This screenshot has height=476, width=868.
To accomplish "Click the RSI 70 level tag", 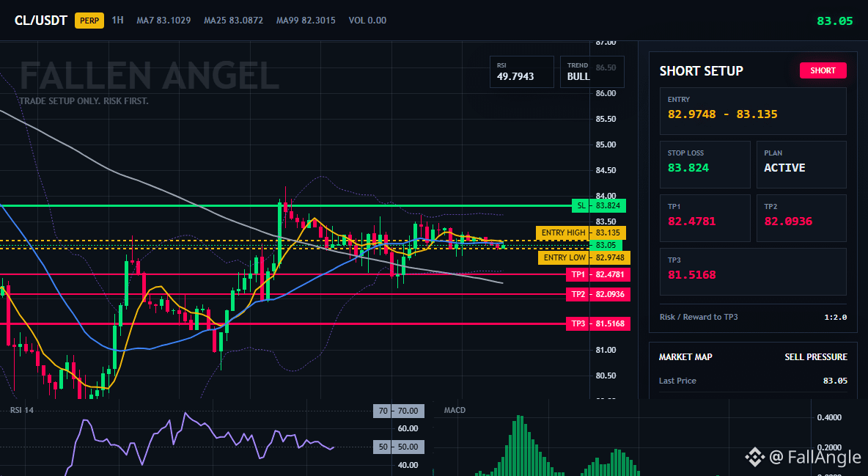I will pyautogui.click(x=399, y=411).
